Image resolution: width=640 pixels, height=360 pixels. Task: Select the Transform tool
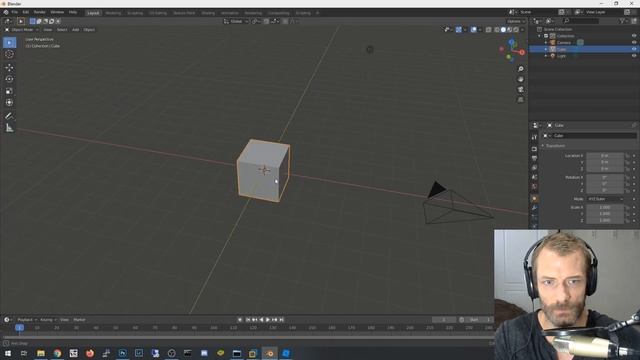point(9,103)
